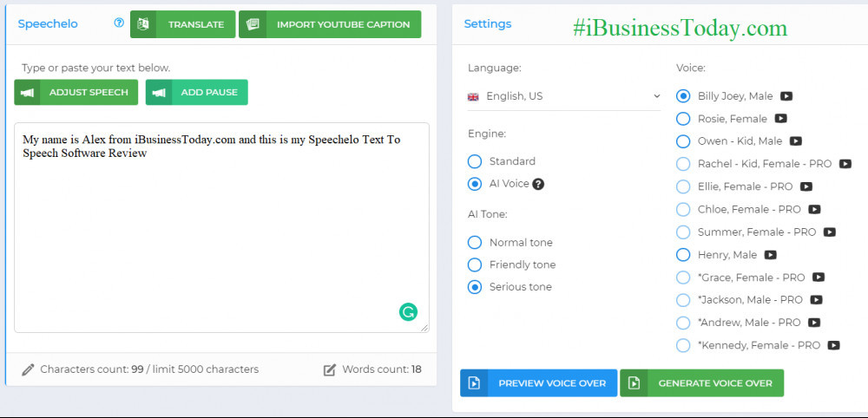This screenshot has width=868, height=418.
Task: Select the Ellie, Female PRO voice
Action: (x=683, y=186)
